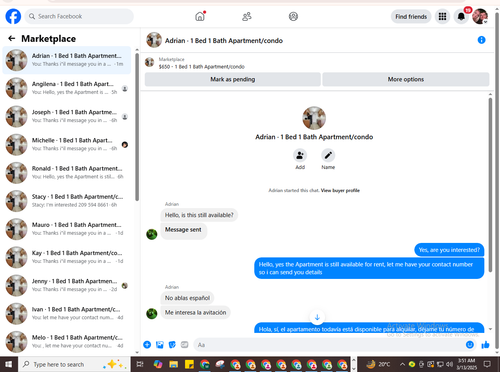Image resolution: width=500 pixels, height=372 pixels.
Task: Open View buyer profile link
Action: pyautogui.click(x=340, y=190)
